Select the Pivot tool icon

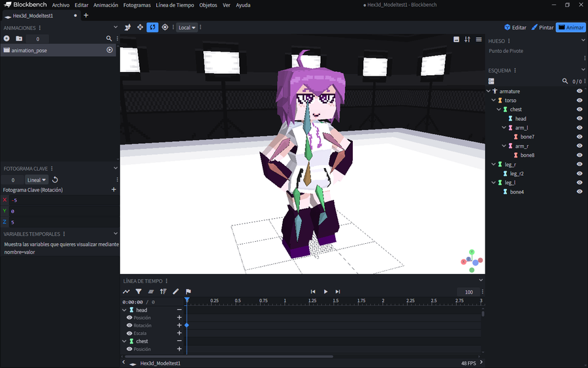click(165, 27)
